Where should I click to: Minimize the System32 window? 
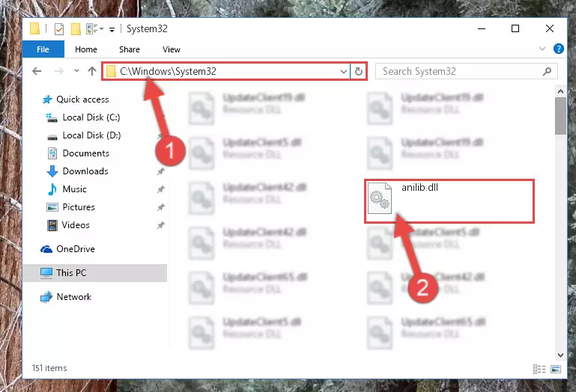[481, 28]
